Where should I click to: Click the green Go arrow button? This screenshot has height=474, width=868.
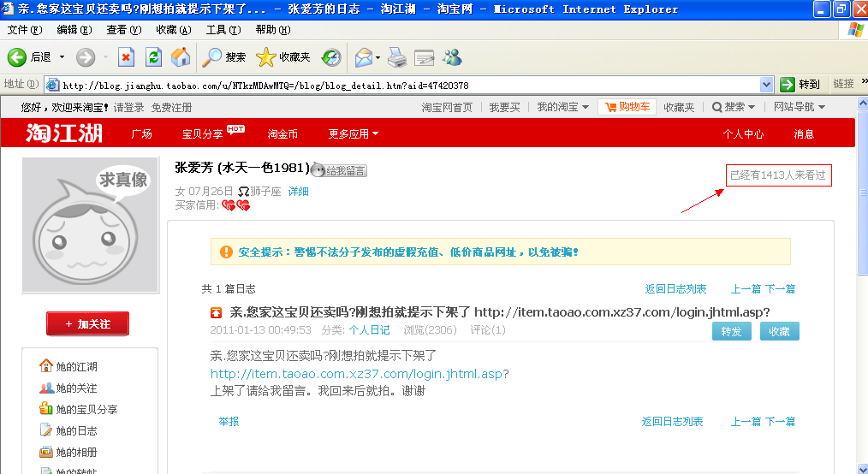[x=788, y=85]
